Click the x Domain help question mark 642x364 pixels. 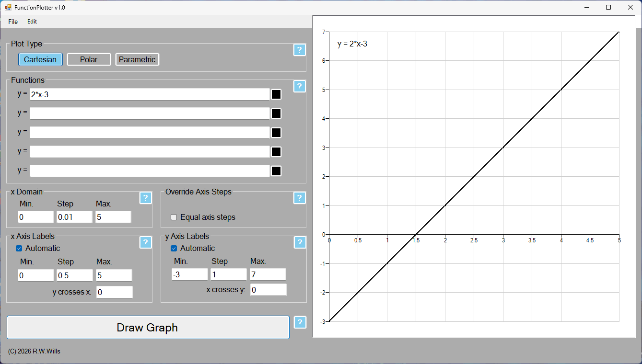[146, 198]
